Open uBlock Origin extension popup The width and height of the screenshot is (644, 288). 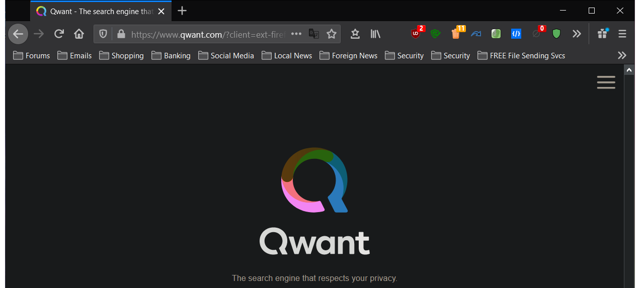pyautogui.click(x=416, y=33)
